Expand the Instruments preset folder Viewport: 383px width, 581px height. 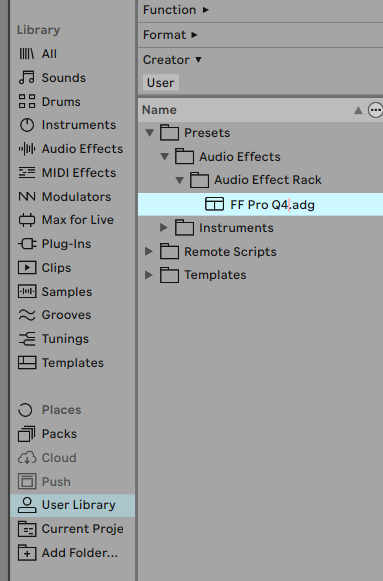click(x=164, y=228)
